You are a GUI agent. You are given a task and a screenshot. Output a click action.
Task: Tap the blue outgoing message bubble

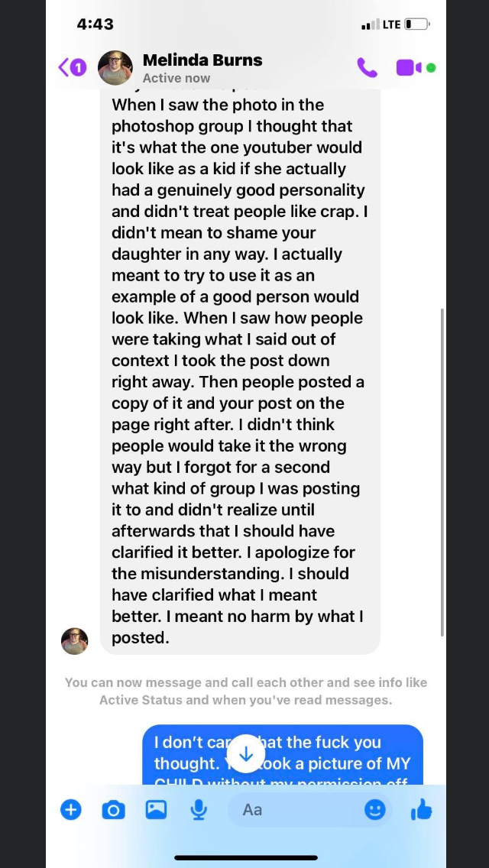pyautogui.click(x=283, y=755)
